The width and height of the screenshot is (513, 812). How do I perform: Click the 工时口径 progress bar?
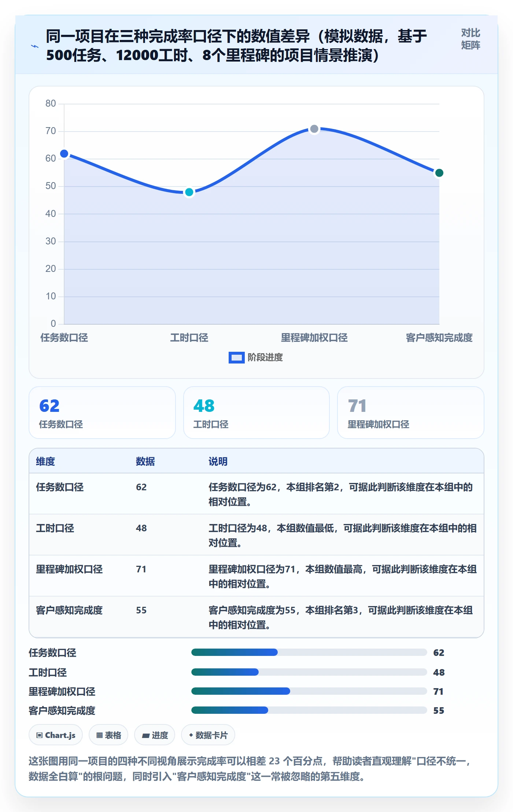[309, 672]
